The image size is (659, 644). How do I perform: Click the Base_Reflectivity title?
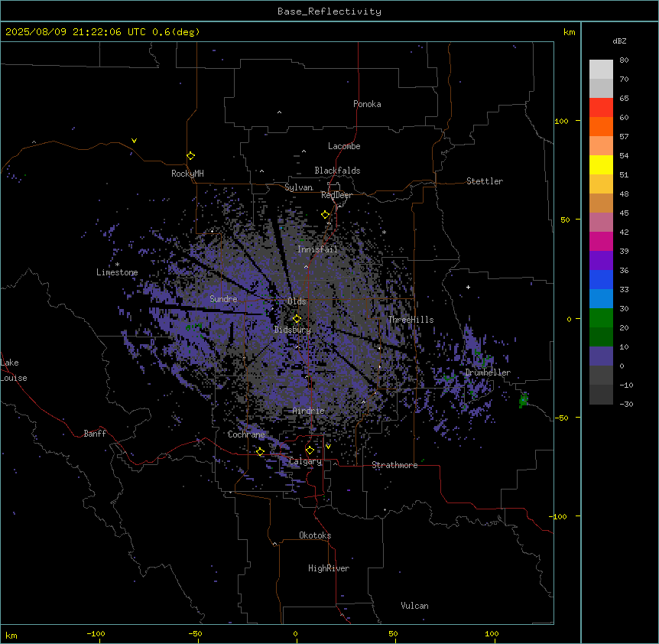coord(329,11)
